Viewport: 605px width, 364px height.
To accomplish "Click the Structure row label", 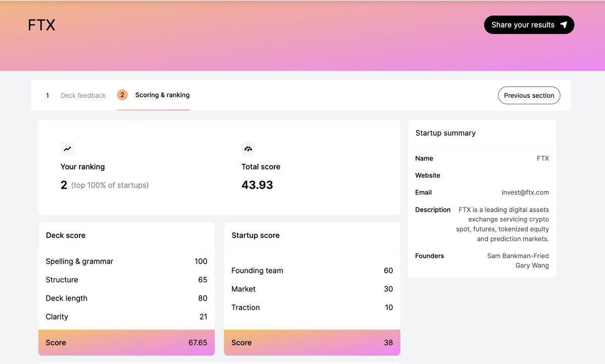I will click(62, 280).
